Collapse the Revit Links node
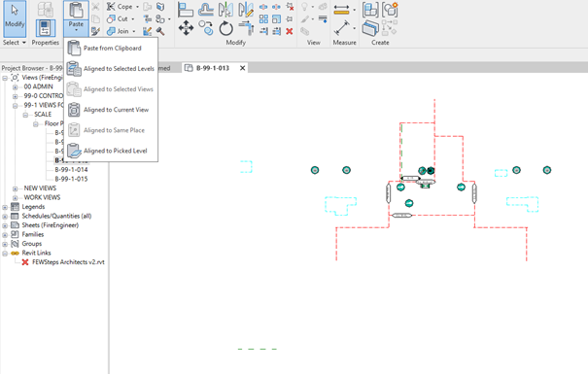Viewport: 588px width, 374px height. (x=5, y=254)
